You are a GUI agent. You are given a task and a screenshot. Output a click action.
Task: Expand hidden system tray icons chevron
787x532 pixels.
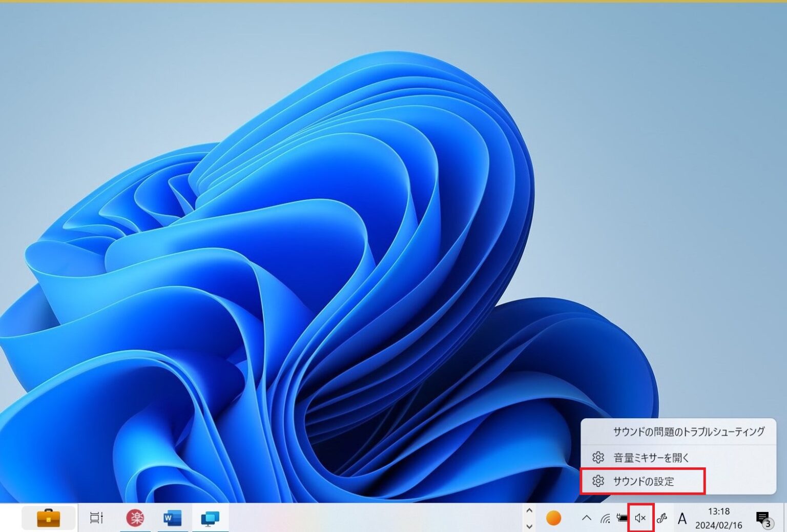pyautogui.click(x=587, y=518)
